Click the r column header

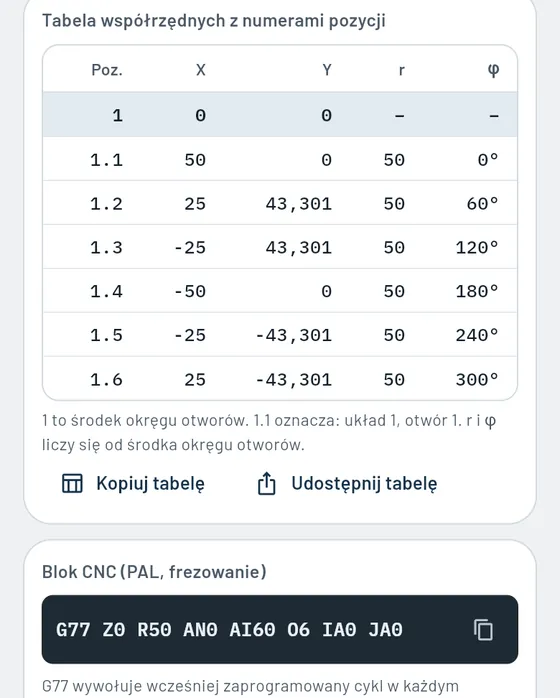402,70
